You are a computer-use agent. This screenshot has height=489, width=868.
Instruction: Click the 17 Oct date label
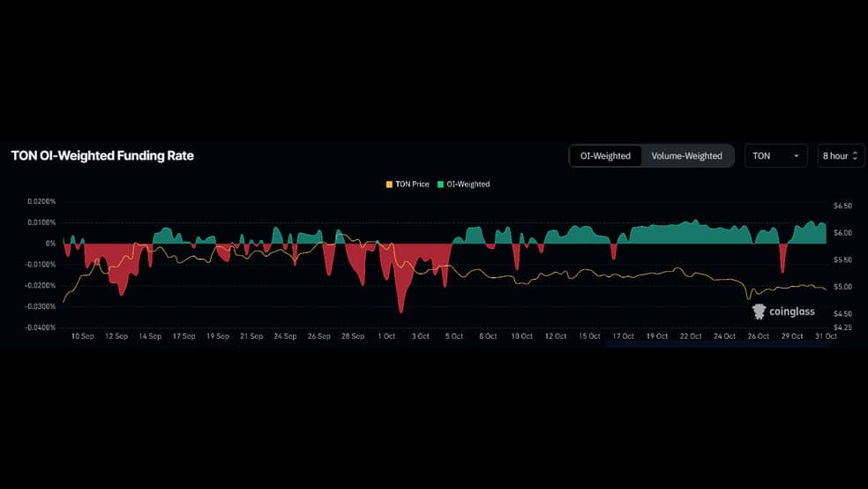pos(623,336)
